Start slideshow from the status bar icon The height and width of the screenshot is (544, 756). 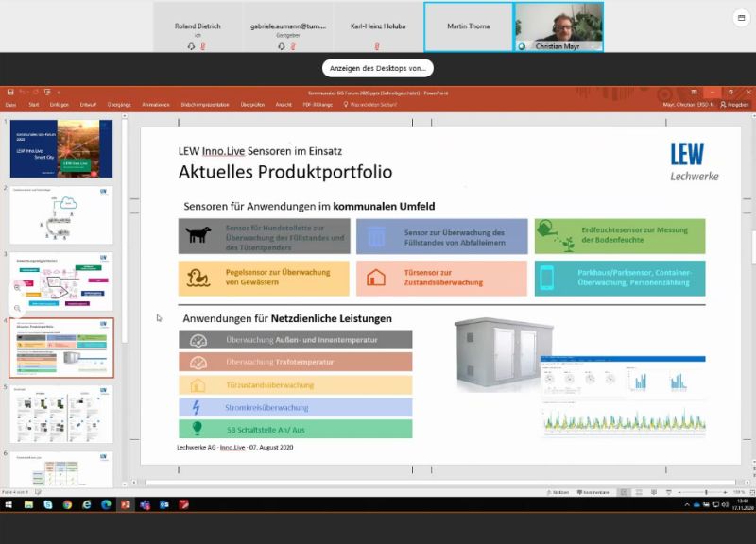(x=669, y=492)
